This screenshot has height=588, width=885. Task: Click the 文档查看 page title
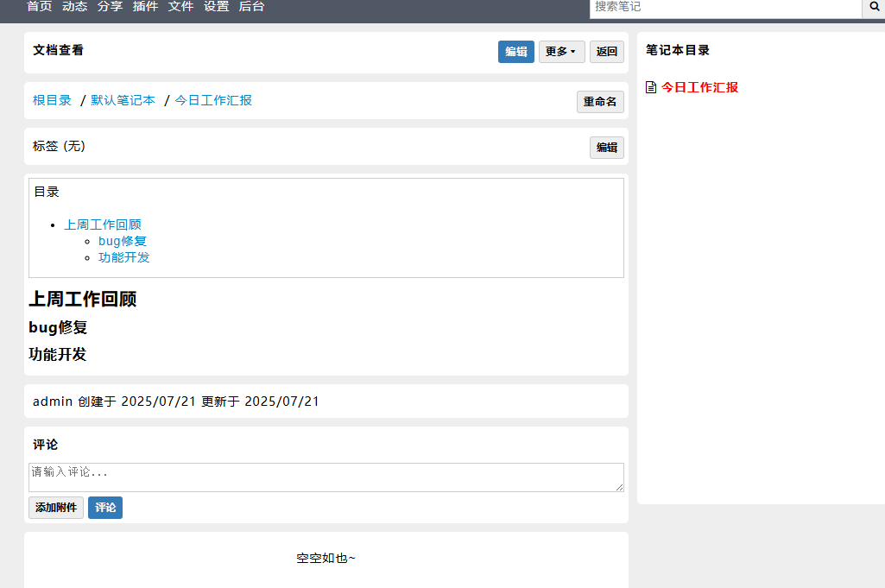click(58, 50)
